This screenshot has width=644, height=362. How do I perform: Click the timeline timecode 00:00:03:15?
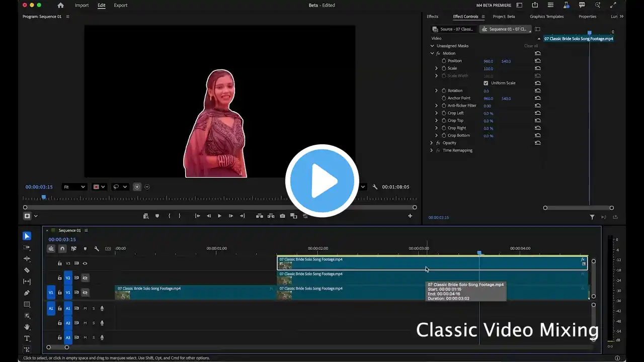click(x=62, y=239)
